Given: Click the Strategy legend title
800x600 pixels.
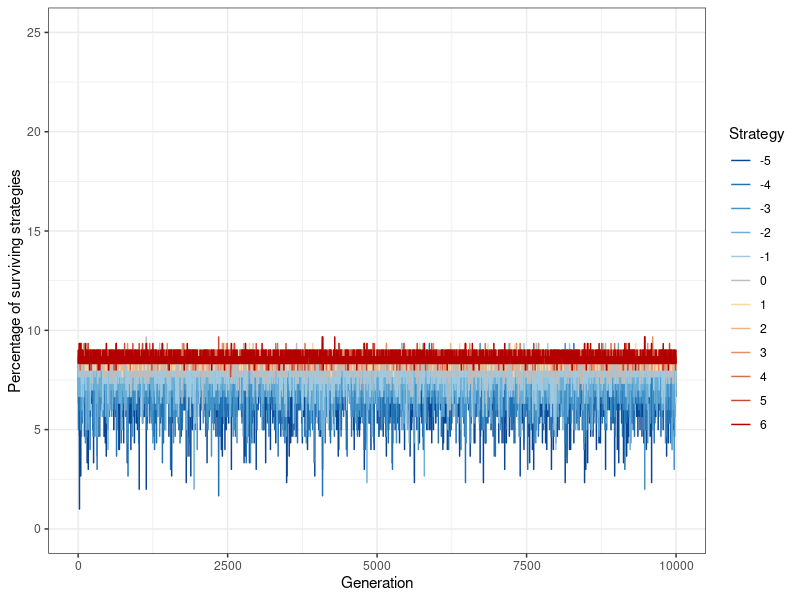Looking at the screenshot, I should tap(756, 134).
